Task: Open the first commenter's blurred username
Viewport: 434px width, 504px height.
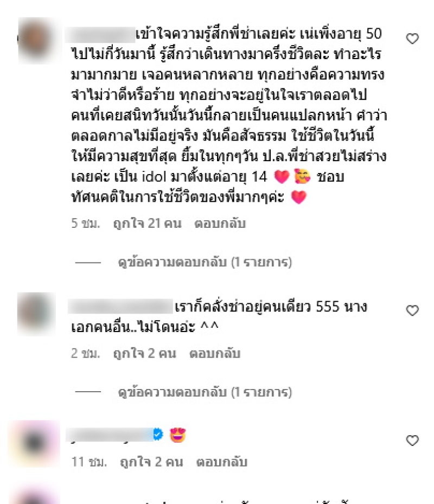Action: 100,35
